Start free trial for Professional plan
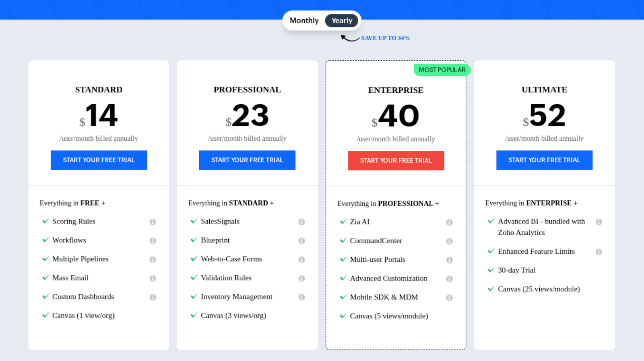 247,160
